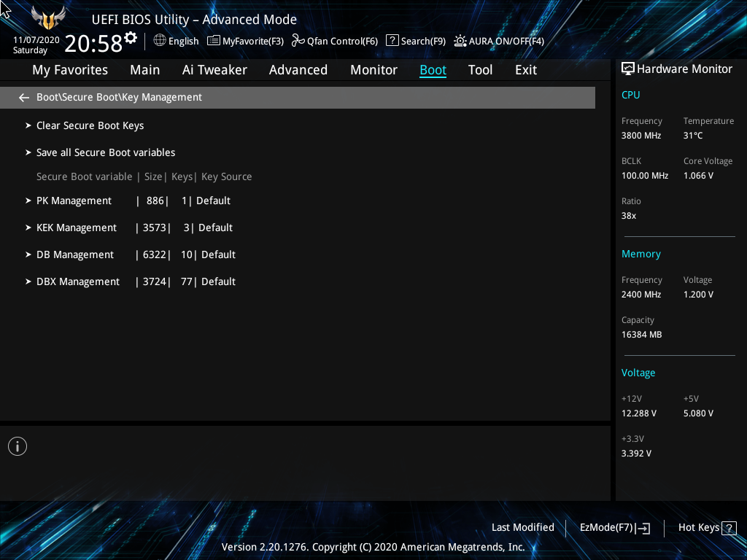Expand Save all Secure Boot variables arrow
Viewport: 747px width, 560px height.
click(x=28, y=152)
